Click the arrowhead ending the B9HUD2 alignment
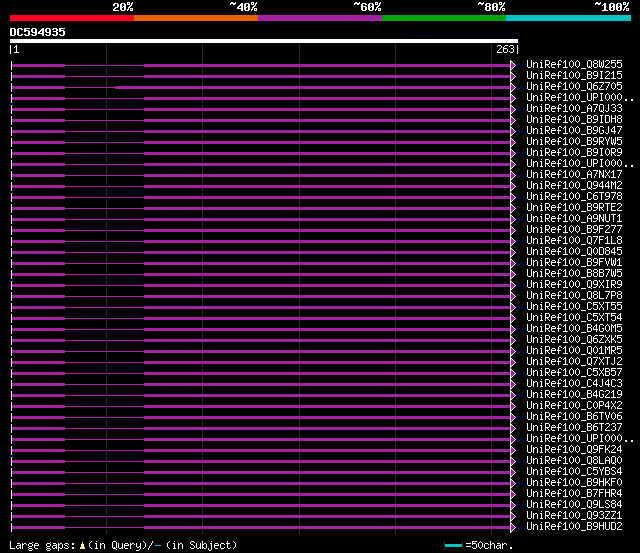 (x=513, y=527)
